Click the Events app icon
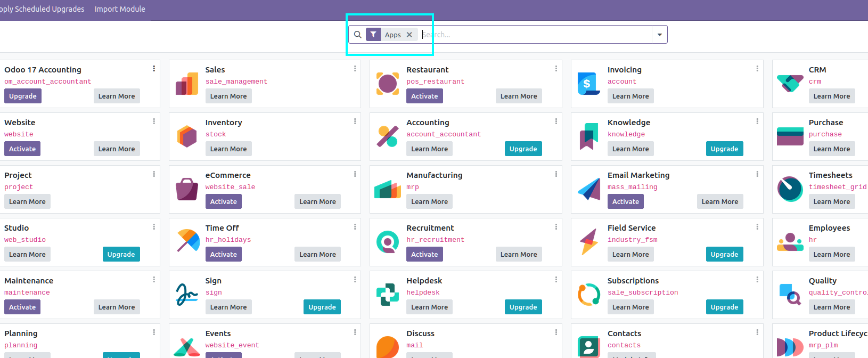This screenshot has height=358, width=868. pos(187,347)
